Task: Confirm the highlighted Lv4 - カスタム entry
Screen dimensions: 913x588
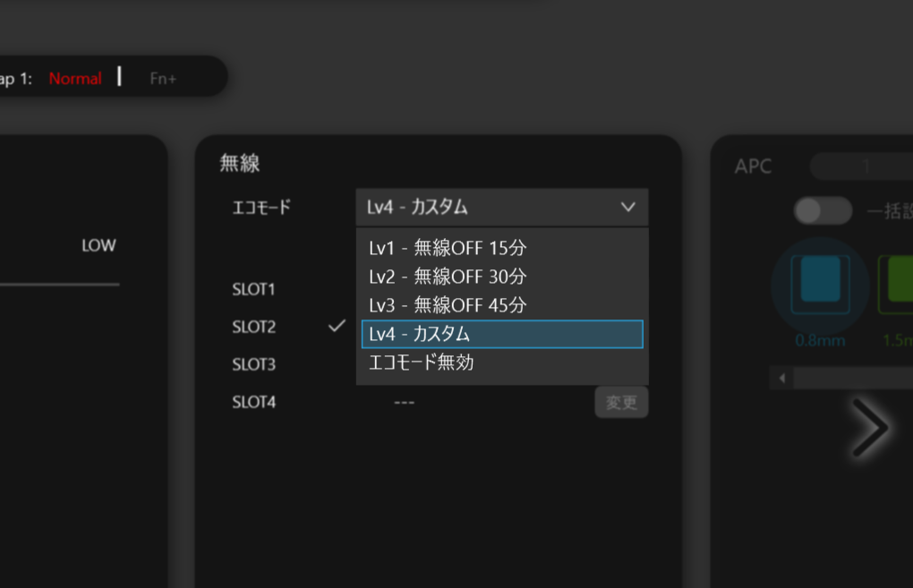Action: coord(501,334)
